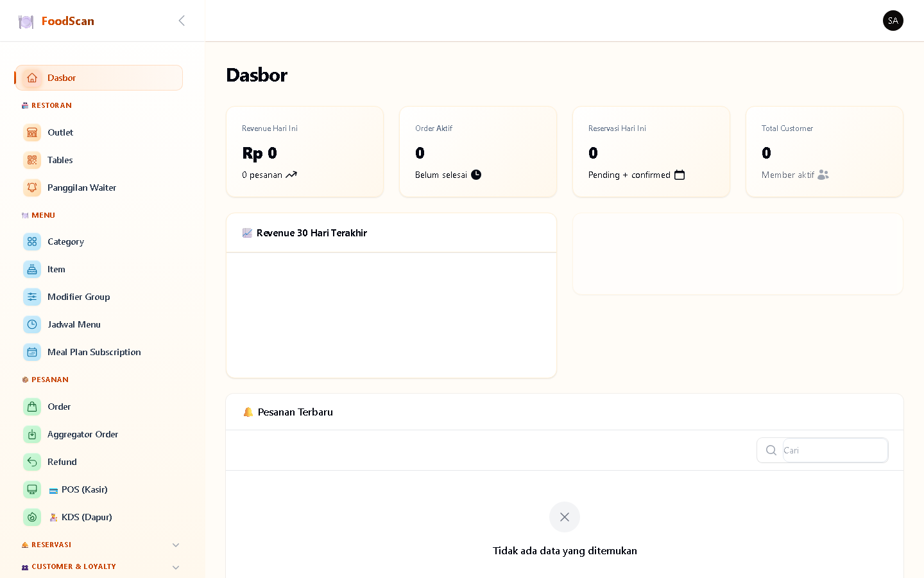Screen dimensions: 924x578
Task: Click the Pesanan Terbaru heading
Action: pos(295,412)
